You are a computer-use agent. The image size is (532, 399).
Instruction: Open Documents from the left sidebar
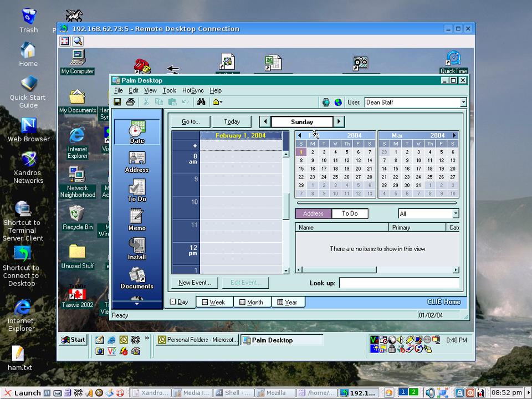pyautogui.click(x=137, y=278)
